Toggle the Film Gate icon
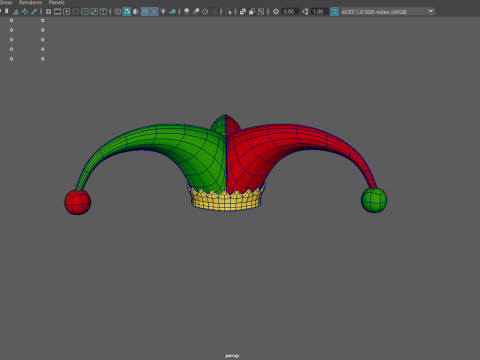The width and height of the screenshot is (480, 360). (58, 12)
